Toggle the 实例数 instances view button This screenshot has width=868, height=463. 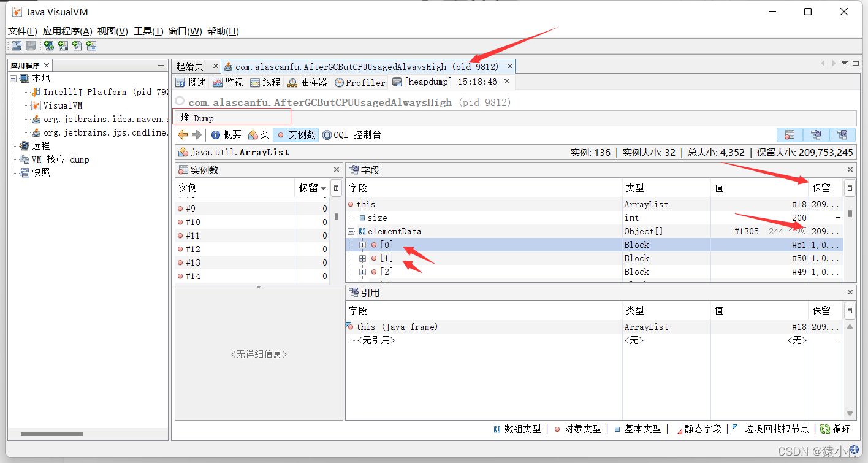(x=296, y=135)
